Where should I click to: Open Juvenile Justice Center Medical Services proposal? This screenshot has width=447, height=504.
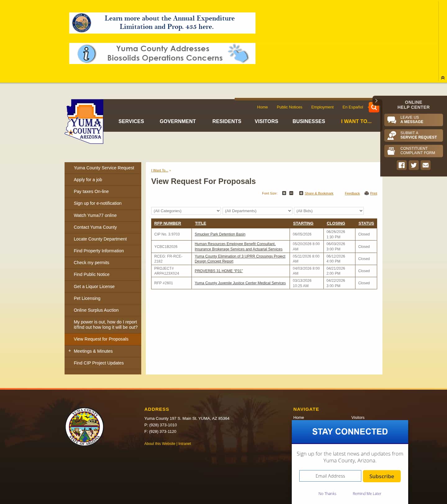240,283
